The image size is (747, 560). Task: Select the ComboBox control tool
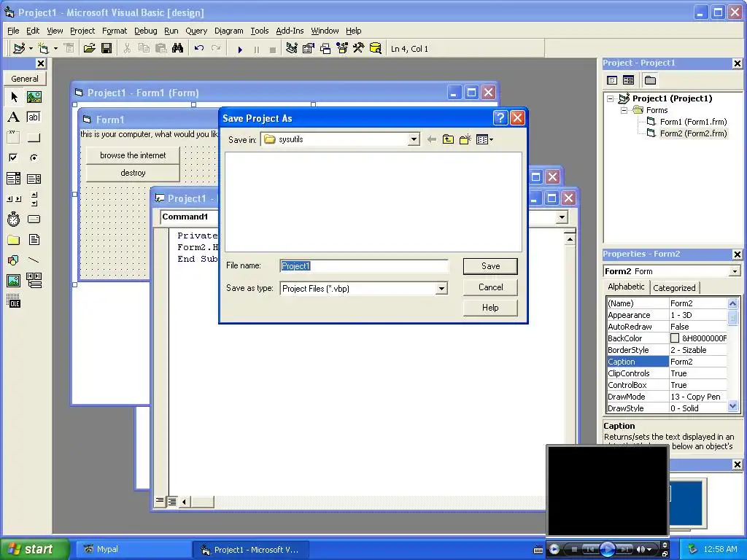tap(14, 179)
